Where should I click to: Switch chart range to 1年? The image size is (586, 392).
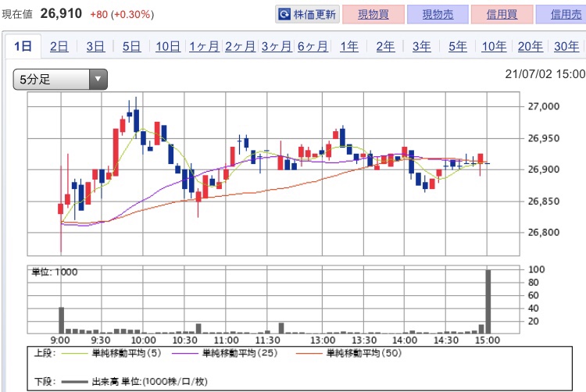[349, 46]
